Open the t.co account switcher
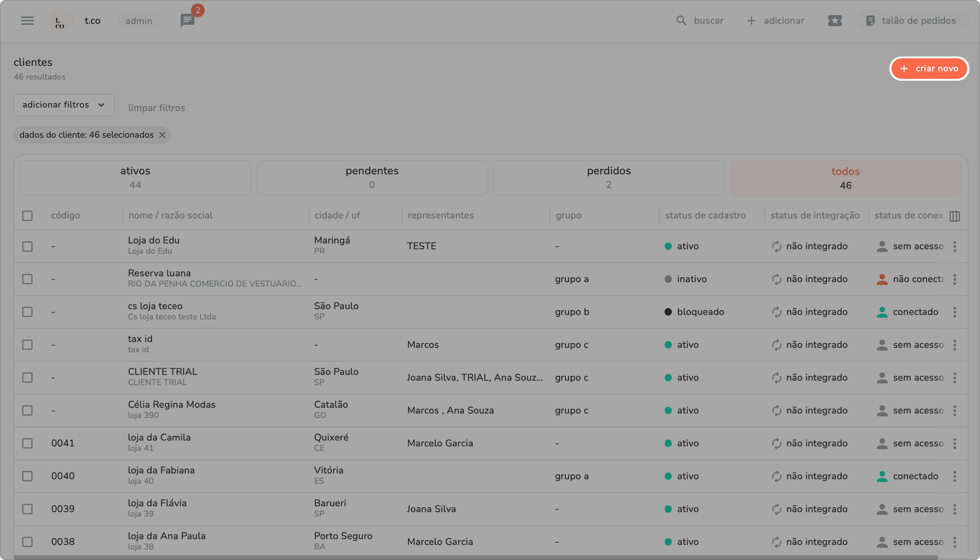980x560 pixels. pyautogui.click(x=92, y=21)
